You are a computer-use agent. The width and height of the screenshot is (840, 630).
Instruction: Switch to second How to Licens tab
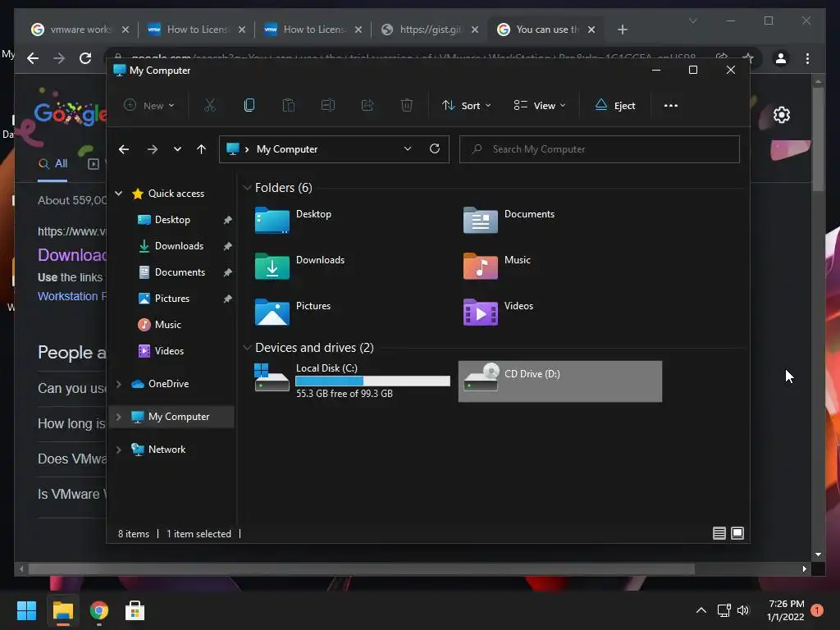pyautogui.click(x=313, y=30)
